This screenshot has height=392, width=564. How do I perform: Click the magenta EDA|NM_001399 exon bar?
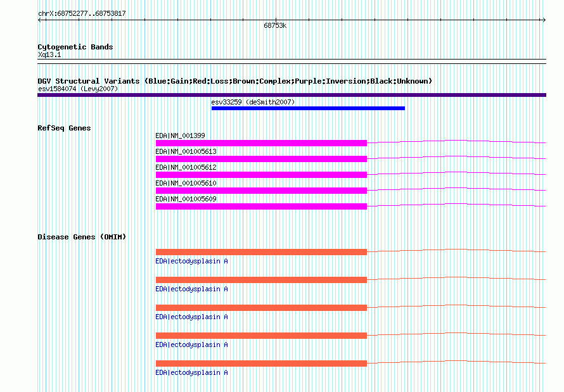point(261,143)
